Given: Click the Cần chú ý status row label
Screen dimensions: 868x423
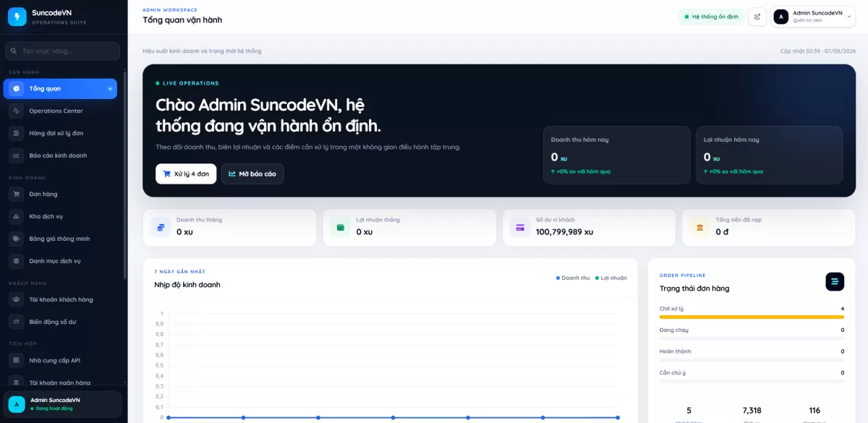Looking at the screenshot, I should coord(673,372).
